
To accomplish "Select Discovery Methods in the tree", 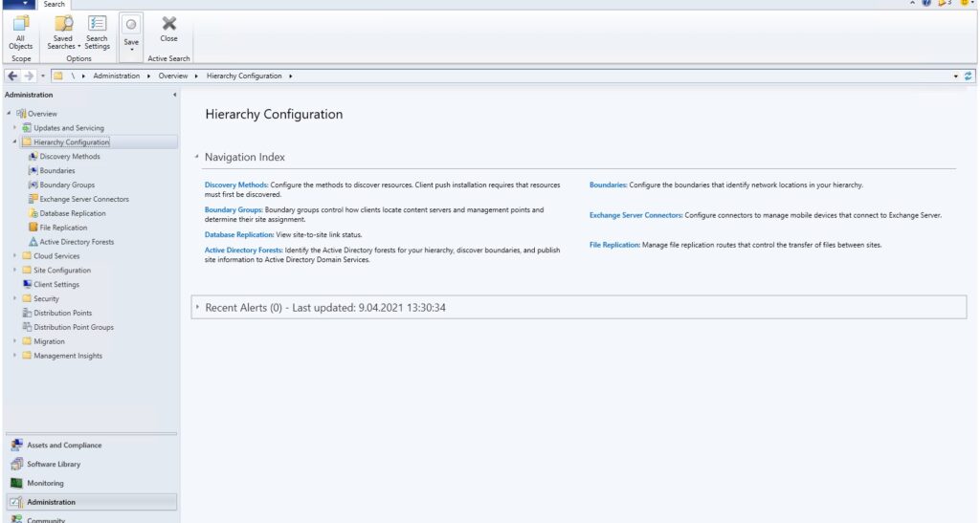I will (69, 157).
